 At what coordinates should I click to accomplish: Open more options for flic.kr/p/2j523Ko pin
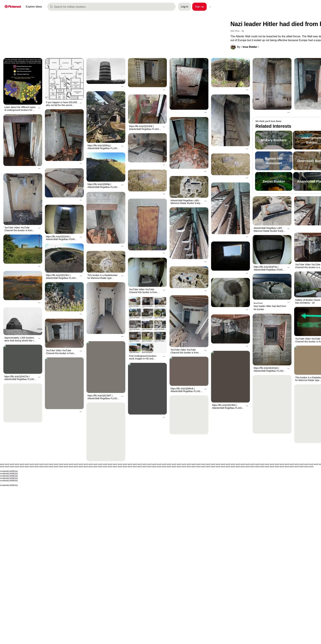pyautogui.click(x=81, y=276)
